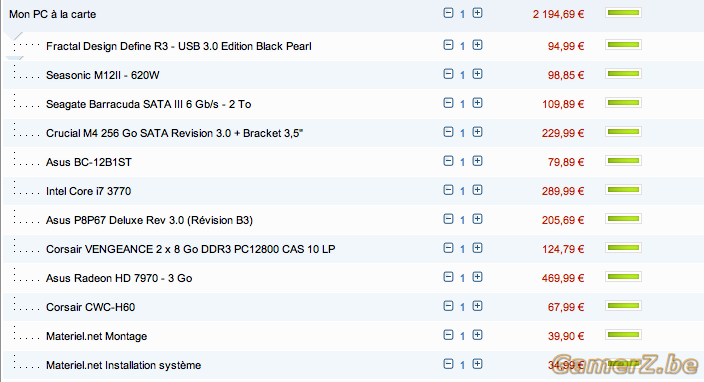Click price 205,69 €
This screenshot has height=382, width=704.
(x=563, y=220)
